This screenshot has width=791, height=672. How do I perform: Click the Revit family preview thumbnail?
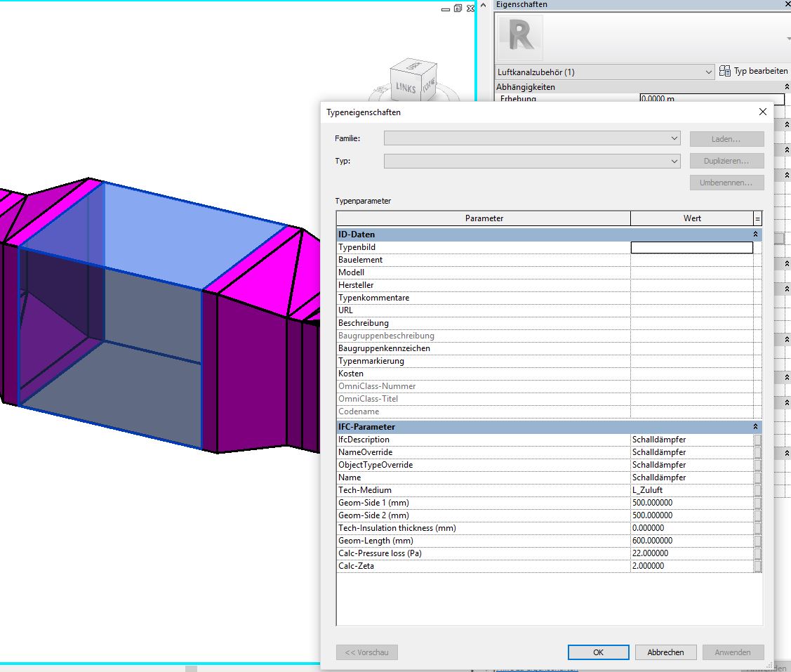[x=520, y=37]
